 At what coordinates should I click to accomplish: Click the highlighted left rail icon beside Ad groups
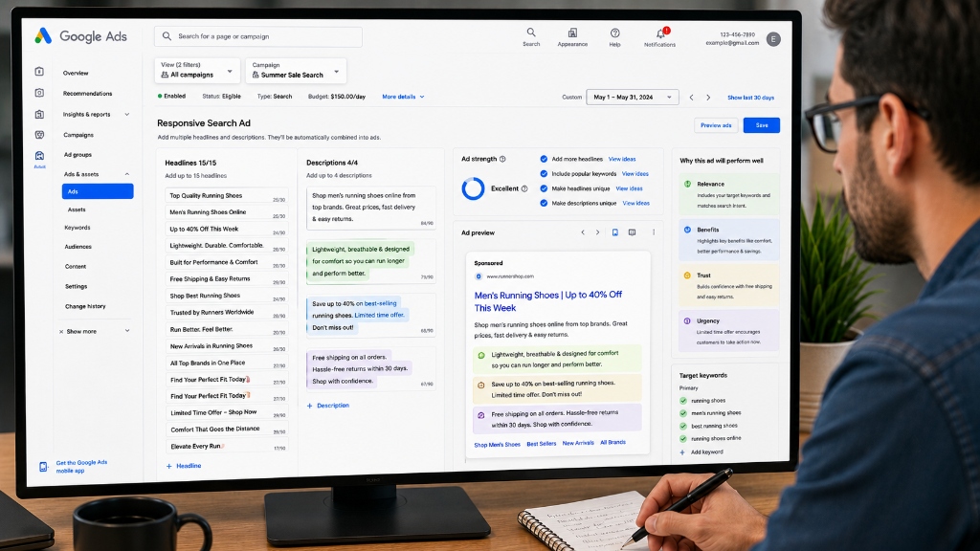(39, 156)
